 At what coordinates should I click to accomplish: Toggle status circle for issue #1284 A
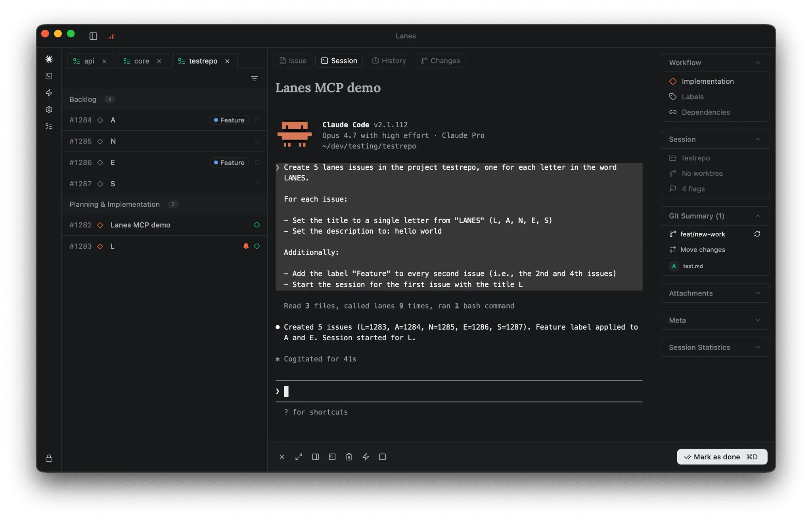click(257, 120)
